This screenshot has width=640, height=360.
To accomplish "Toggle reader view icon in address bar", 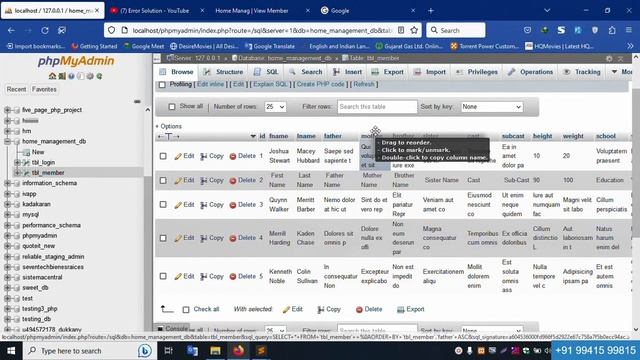I will pyautogui.click(x=401, y=30).
